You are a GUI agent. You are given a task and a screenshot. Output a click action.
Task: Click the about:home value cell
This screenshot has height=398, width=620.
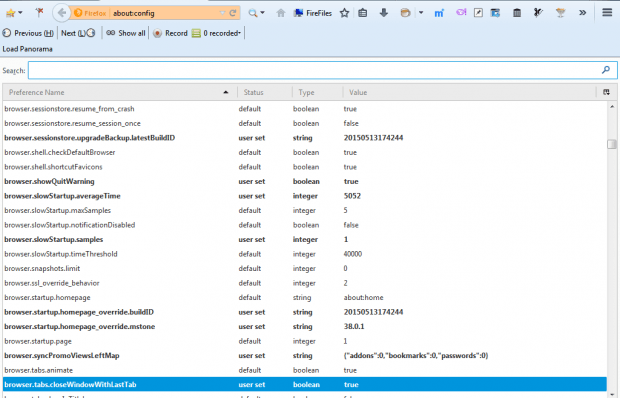[363, 298]
